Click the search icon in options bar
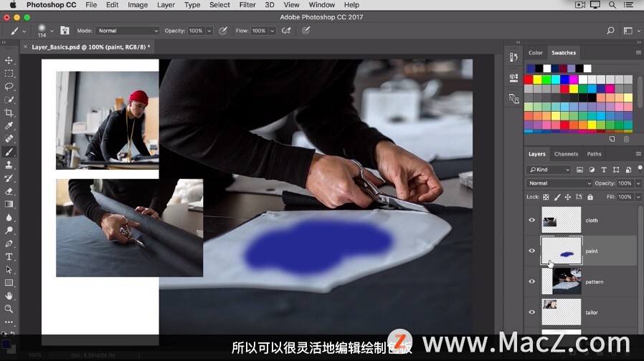The width and height of the screenshot is (644, 361). pyautogui.click(x=610, y=30)
